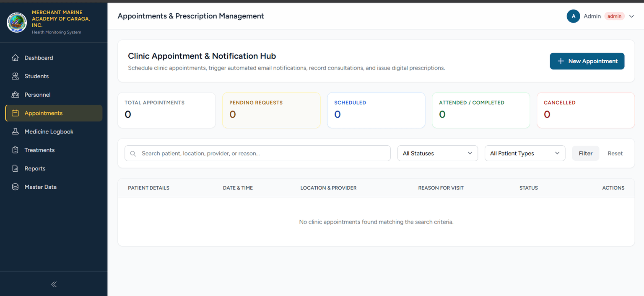Viewport: 644px width, 296px height.
Task: Click the Reports chart icon
Action: tap(16, 168)
